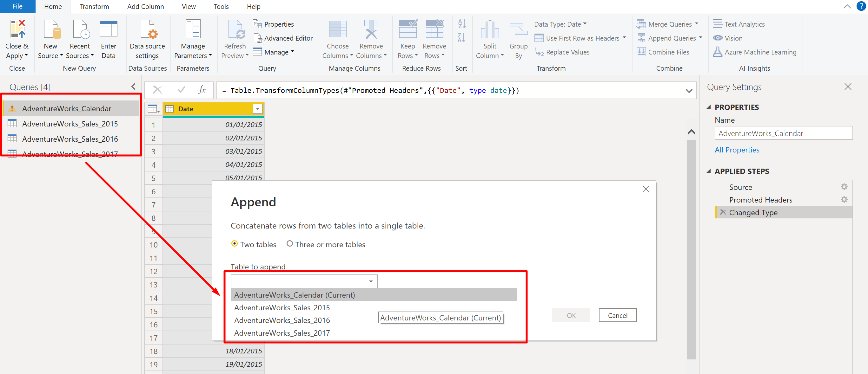
Task: Open Recent Sources icon
Action: [81, 29]
